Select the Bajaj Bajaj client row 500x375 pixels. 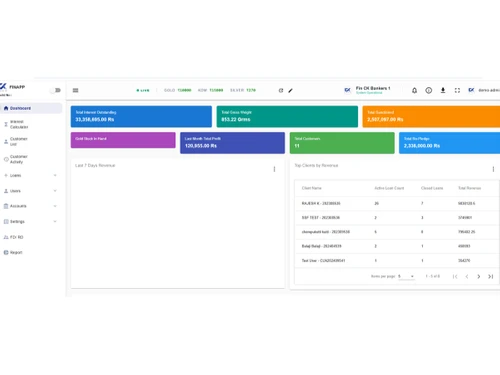[397, 246]
